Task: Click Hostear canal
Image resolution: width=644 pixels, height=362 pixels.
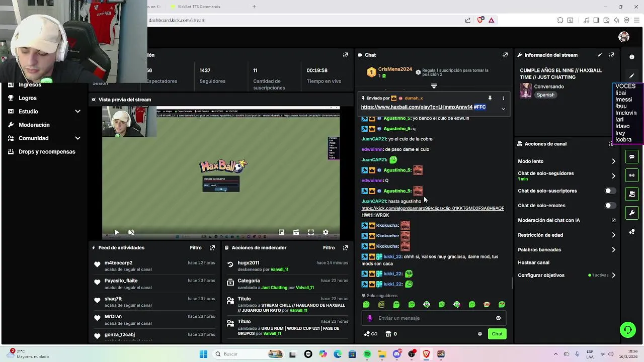Action: pyautogui.click(x=533, y=262)
